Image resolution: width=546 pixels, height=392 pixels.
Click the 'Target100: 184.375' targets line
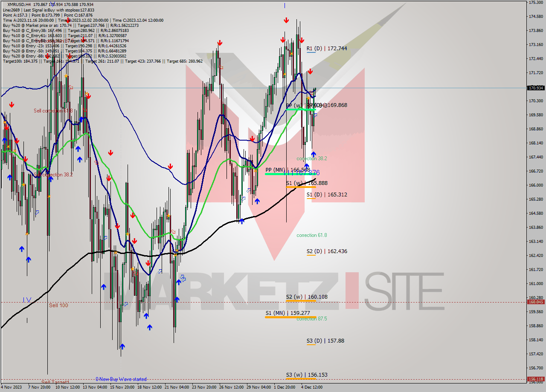click(x=102, y=61)
